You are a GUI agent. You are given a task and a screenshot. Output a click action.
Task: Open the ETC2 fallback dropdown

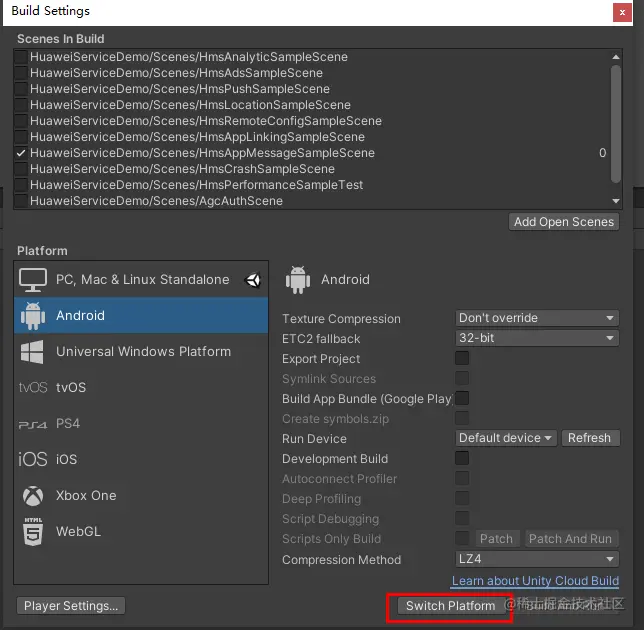[537, 338]
